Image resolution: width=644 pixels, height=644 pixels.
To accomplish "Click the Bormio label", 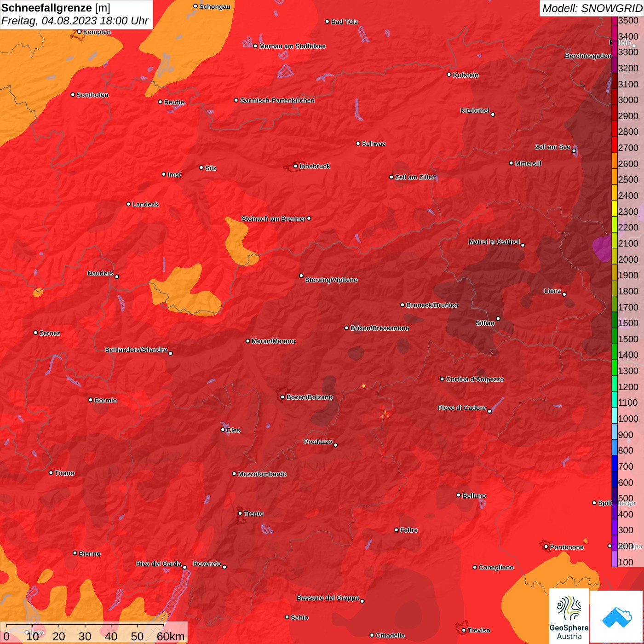I will [x=105, y=400].
